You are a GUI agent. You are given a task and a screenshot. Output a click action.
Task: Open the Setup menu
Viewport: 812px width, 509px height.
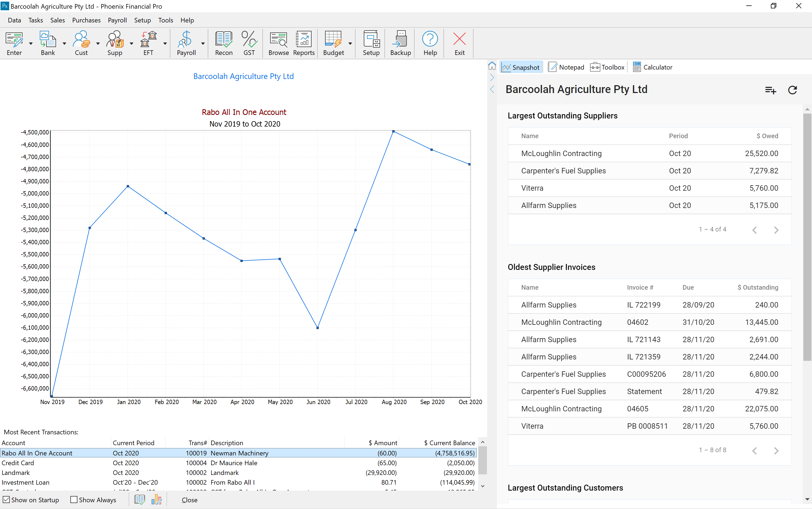pyautogui.click(x=142, y=20)
